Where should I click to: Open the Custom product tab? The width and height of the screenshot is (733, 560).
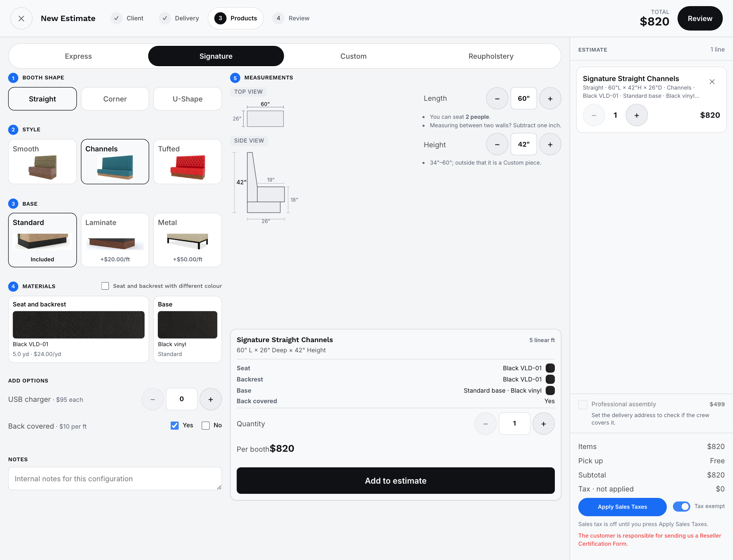point(353,56)
